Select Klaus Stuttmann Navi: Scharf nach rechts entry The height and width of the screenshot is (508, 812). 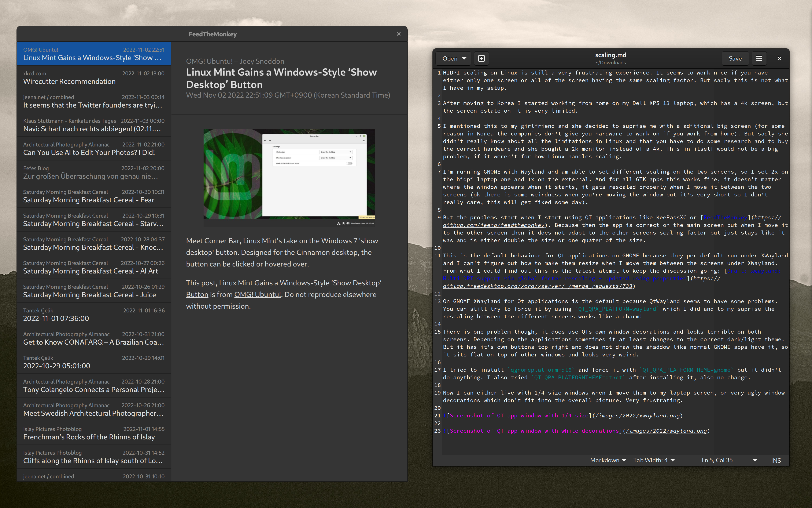point(94,125)
